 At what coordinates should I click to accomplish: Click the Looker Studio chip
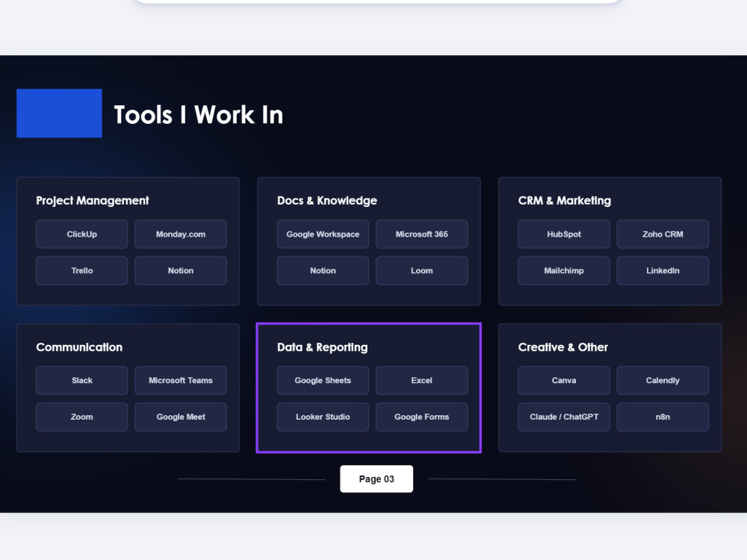[323, 417]
